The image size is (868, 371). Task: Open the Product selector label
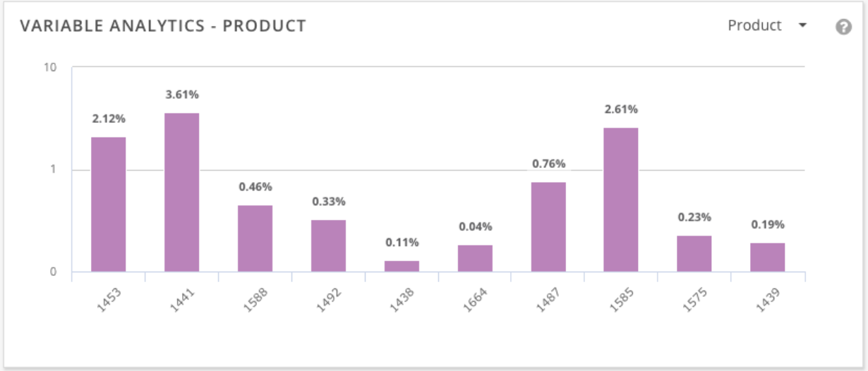click(x=754, y=25)
